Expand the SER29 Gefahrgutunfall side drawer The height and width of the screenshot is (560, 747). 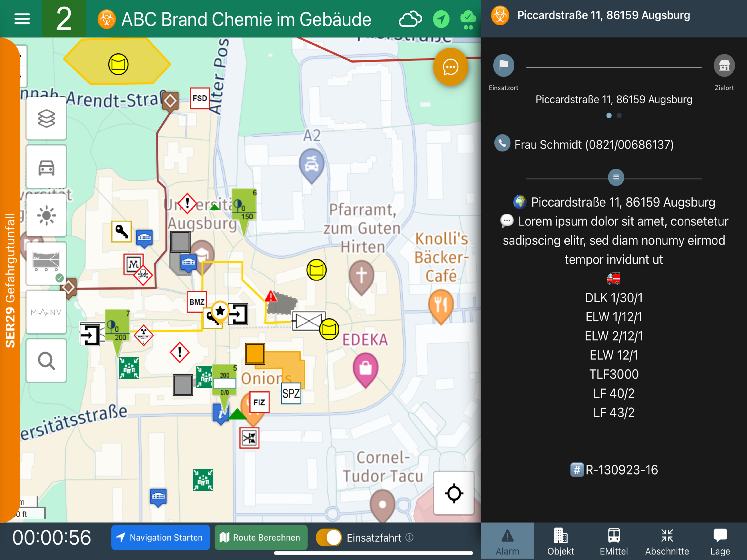tap(10, 280)
